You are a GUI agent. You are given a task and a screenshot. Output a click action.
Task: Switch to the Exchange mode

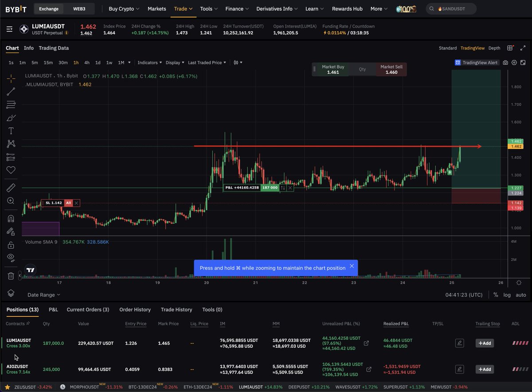click(x=49, y=8)
